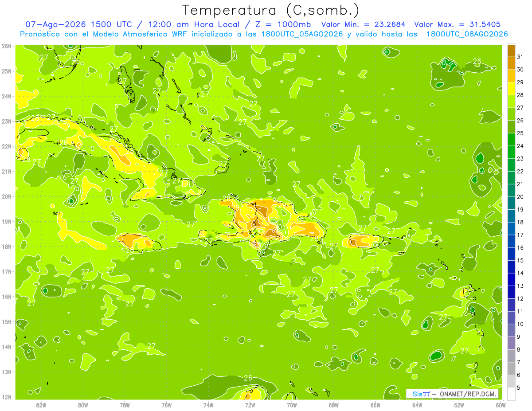Click the colorbar value label 10
532x411 pixels.
(x=520, y=324)
